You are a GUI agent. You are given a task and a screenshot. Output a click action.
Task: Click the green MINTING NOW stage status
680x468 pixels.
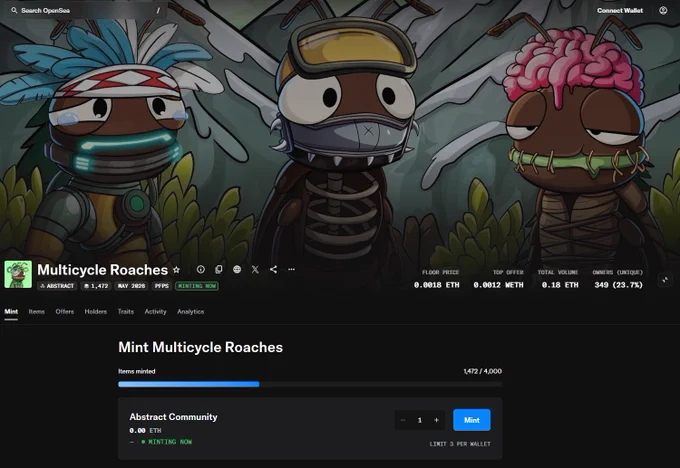pos(167,442)
